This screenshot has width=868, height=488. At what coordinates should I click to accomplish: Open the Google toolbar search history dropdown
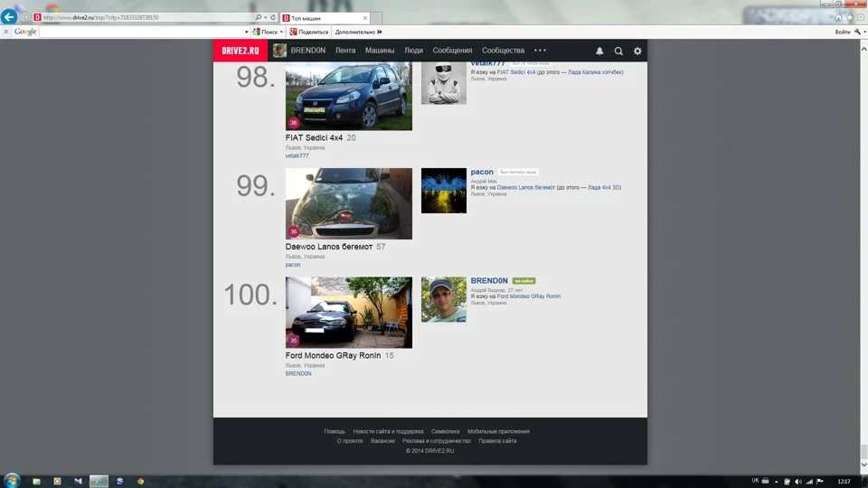[x=246, y=33]
